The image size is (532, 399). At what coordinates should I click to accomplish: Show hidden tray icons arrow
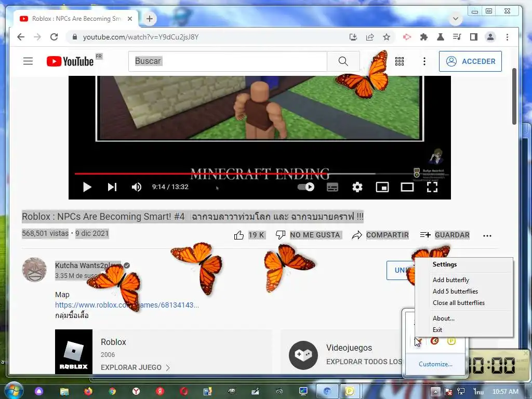tap(435, 392)
